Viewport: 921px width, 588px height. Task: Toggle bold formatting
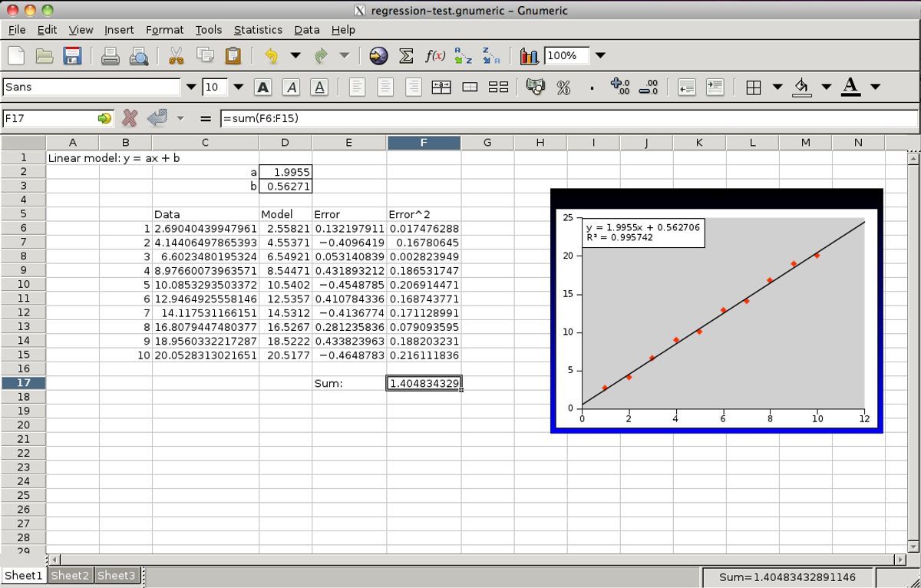click(262, 88)
